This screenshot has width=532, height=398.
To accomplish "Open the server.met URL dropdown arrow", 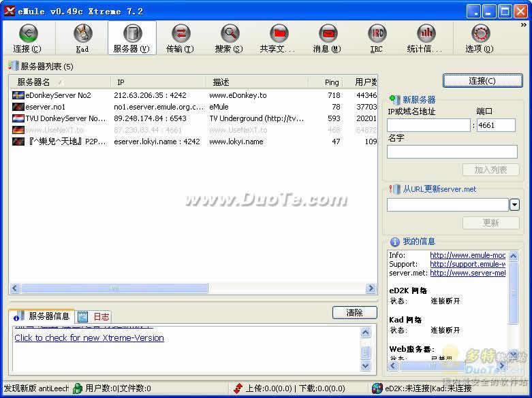I will [x=514, y=205].
